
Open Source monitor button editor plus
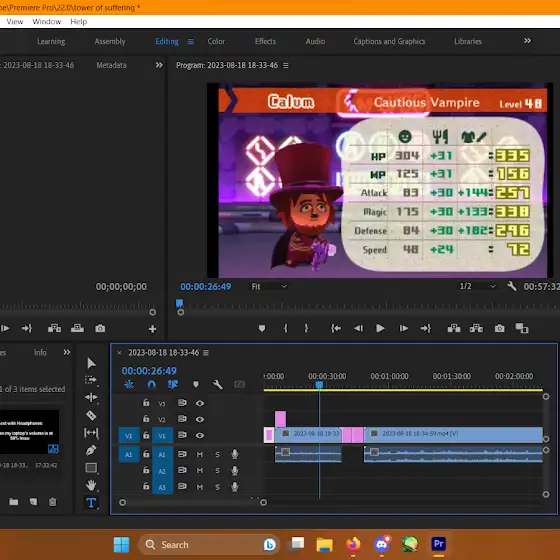point(152,329)
